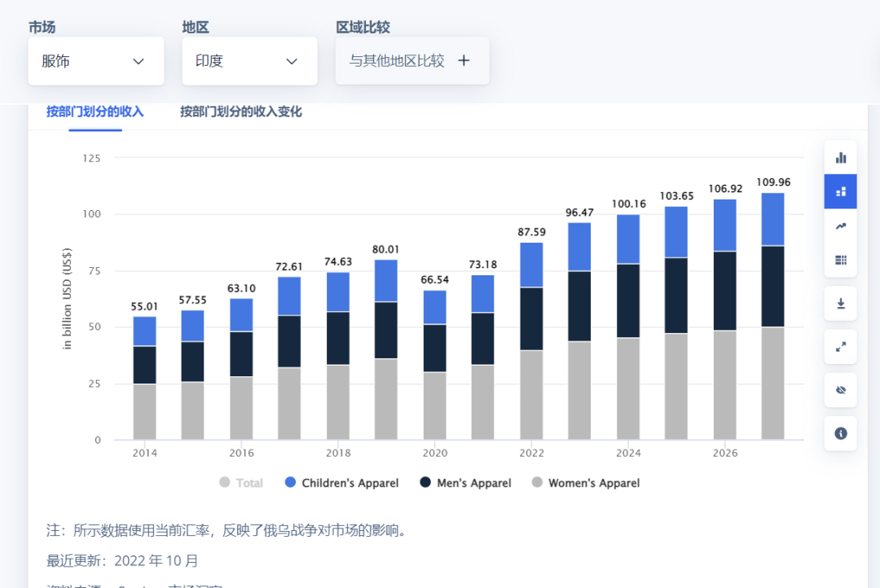This screenshot has height=588, width=880.
Task: Open the 地区 dropdown showing 印度
Action: 249,61
